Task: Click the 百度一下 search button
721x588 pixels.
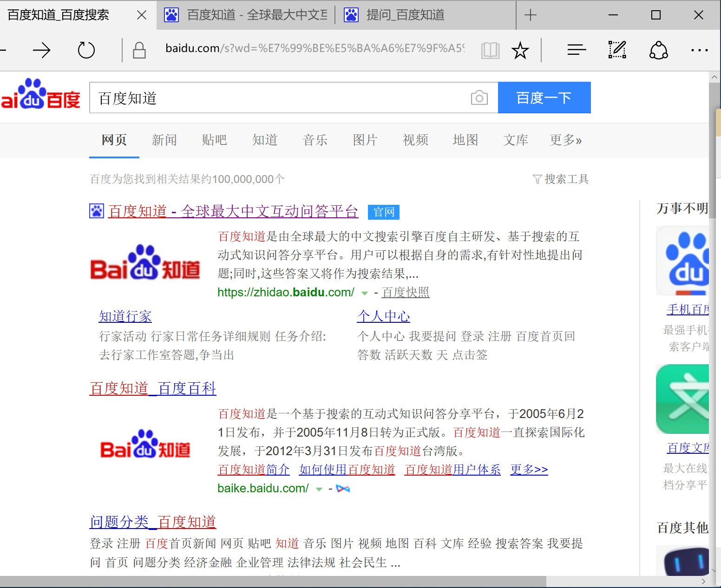Action: (x=544, y=98)
